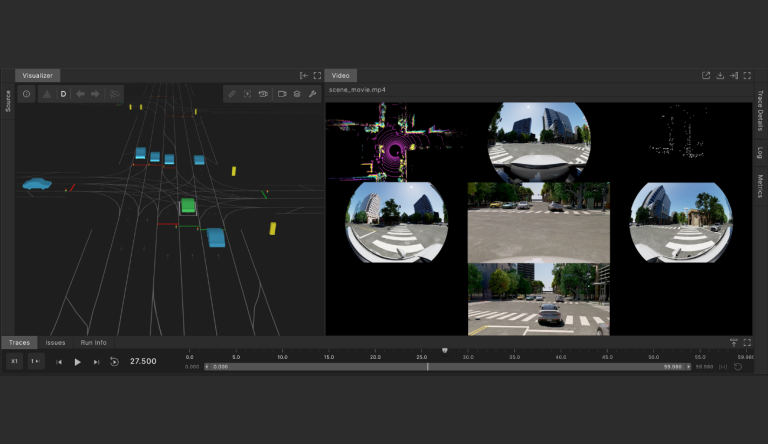Open video in external window
768x444 pixels.
coord(706,75)
